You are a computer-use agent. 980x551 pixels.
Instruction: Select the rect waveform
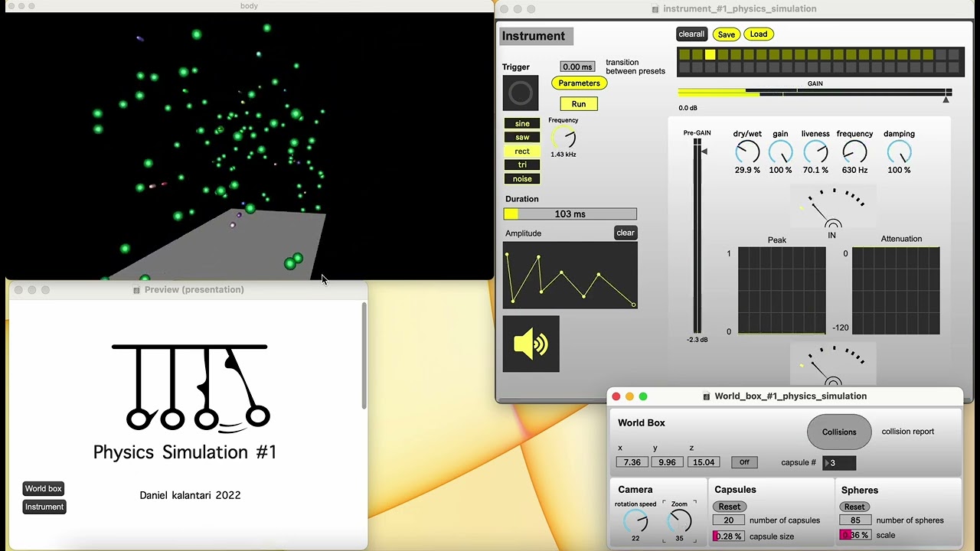coord(522,151)
